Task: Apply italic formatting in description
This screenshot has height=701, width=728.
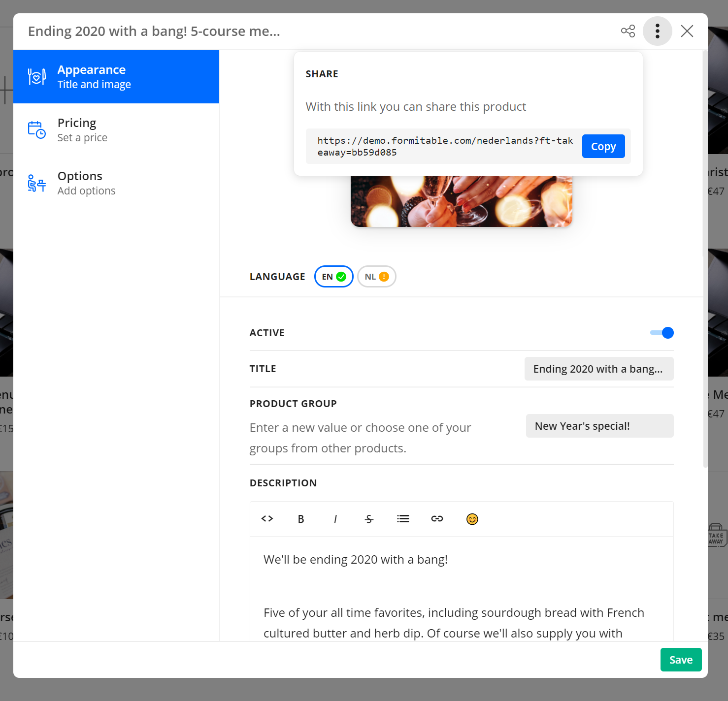Action: [x=335, y=519]
